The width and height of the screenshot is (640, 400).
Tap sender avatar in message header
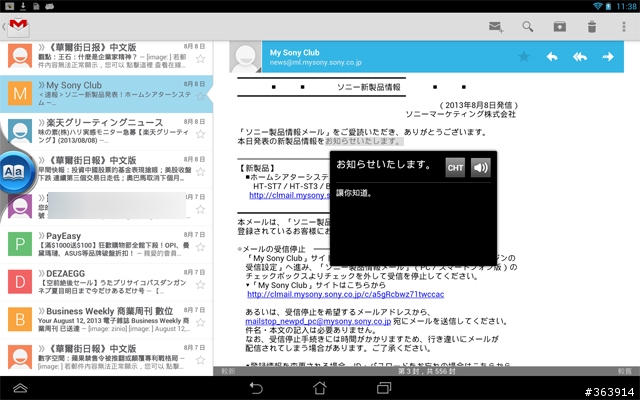click(245, 57)
